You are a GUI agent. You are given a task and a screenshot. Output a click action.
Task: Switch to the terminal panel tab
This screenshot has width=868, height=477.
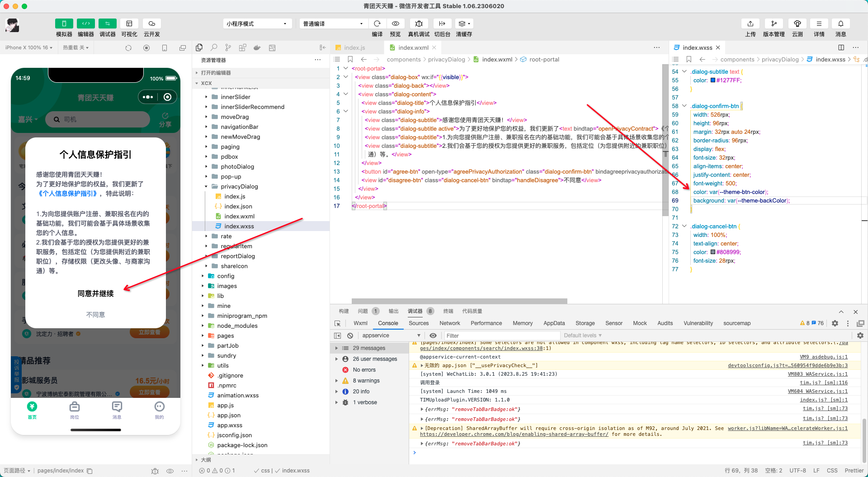(448, 311)
